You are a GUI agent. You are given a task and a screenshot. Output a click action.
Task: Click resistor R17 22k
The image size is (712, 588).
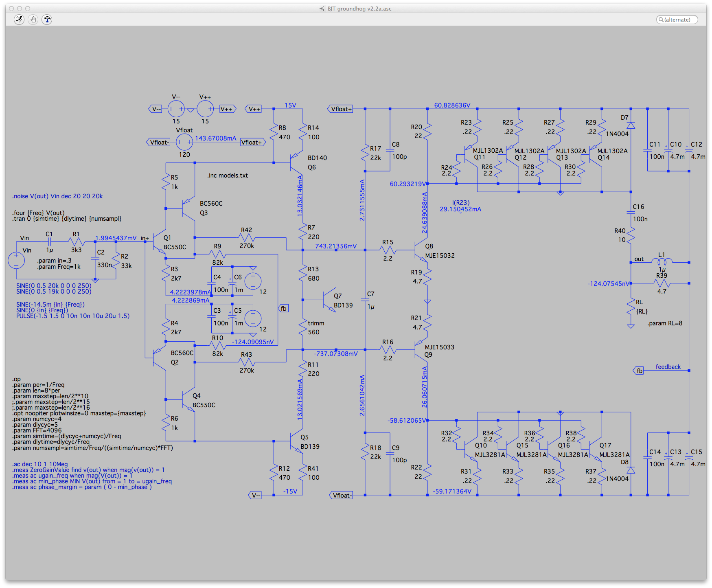tap(365, 153)
